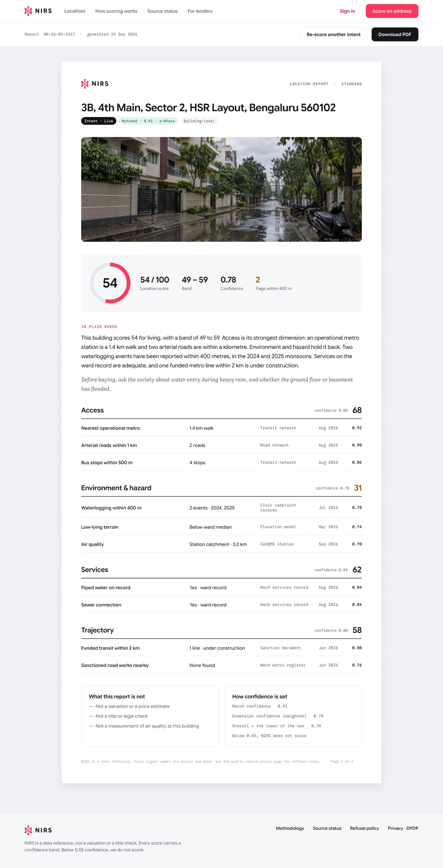Screen dimensions: 443x868
Task: Click the Services section heading
Action: click(x=95, y=569)
